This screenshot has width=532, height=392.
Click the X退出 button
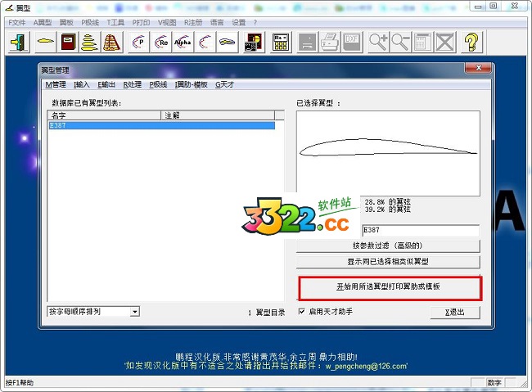point(455,313)
